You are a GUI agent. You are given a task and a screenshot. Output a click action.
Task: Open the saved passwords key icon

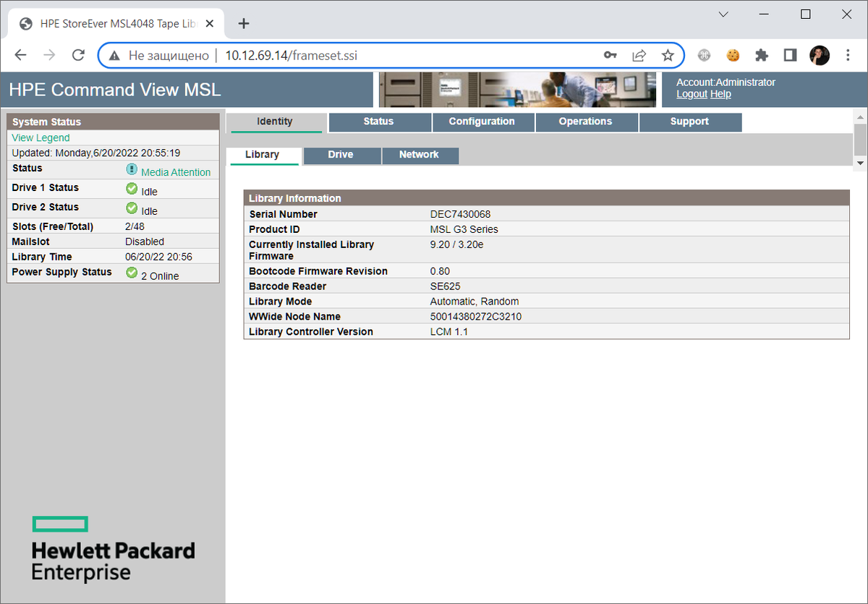(x=610, y=55)
